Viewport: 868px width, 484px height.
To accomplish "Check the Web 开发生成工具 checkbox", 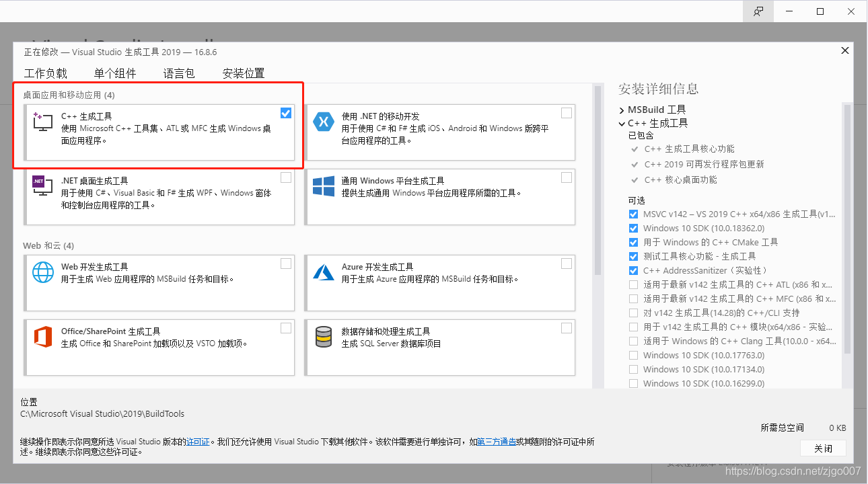I will (286, 264).
